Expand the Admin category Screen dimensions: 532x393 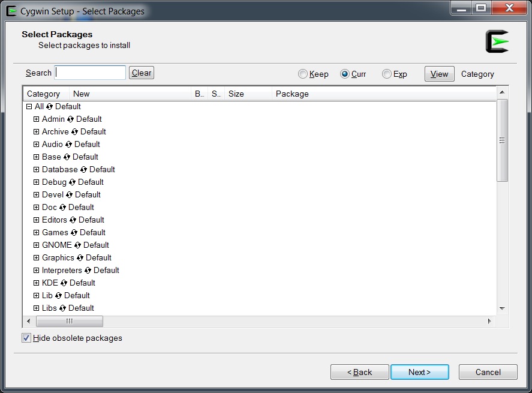tap(37, 119)
